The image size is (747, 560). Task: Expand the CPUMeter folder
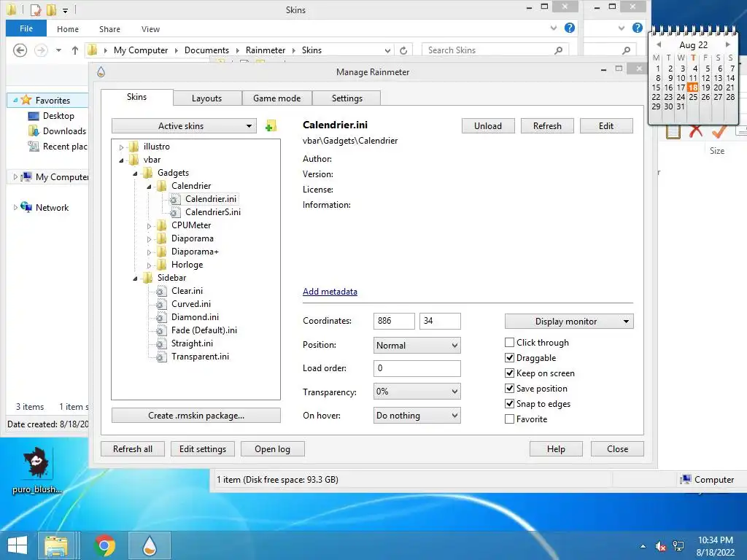coord(149,226)
